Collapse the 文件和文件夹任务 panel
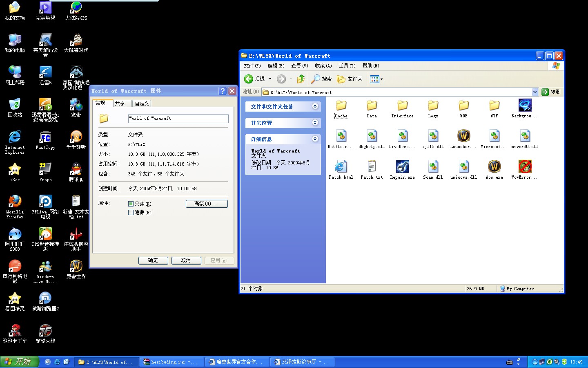Image resolution: width=588 pixels, height=368 pixels. [x=315, y=106]
